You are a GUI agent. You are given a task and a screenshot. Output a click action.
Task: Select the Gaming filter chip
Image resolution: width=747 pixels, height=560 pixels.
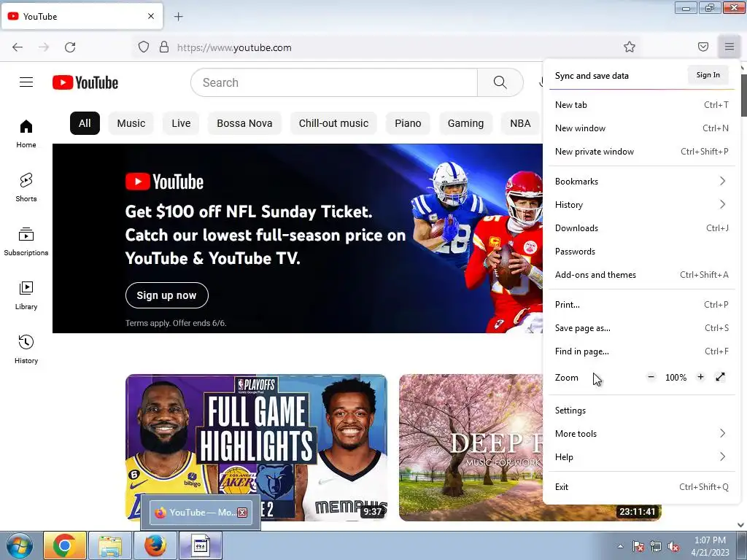(465, 123)
